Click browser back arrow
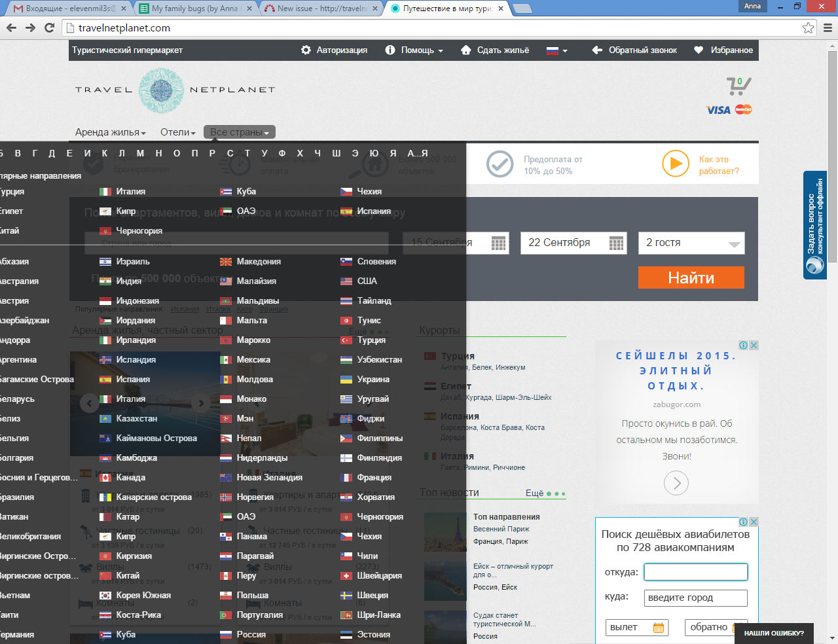The height and width of the screenshot is (644, 838). (x=11, y=27)
